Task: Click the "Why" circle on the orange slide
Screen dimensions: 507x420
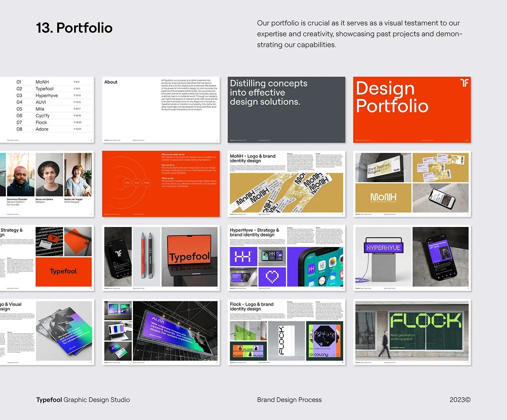Action: (x=127, y=183)
